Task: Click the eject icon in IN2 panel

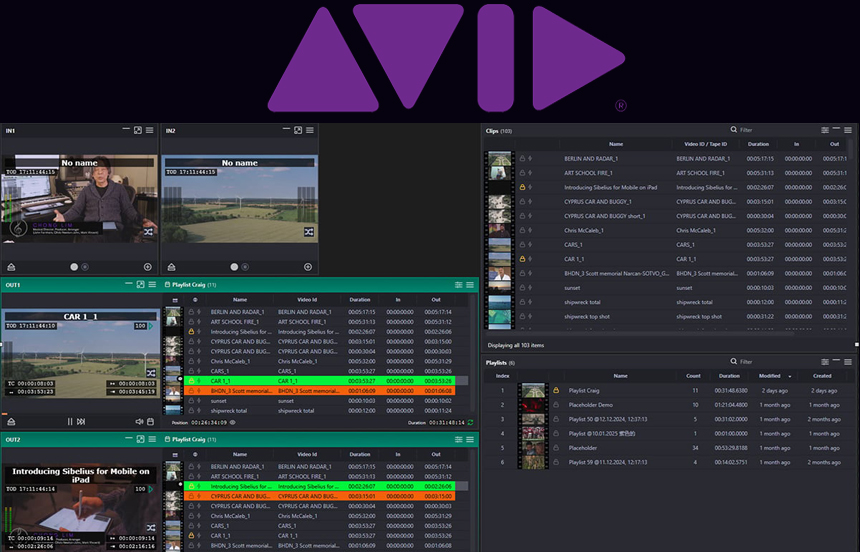Action: point(171,267)
